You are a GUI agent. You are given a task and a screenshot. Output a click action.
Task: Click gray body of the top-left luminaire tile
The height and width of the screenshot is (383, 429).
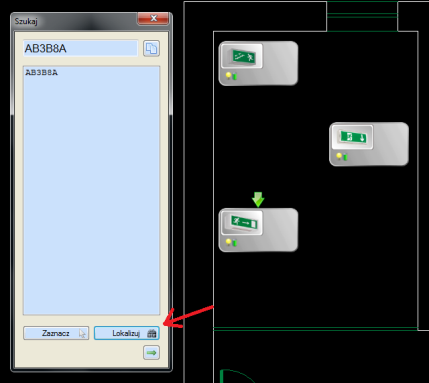click(x=280, y=63)
